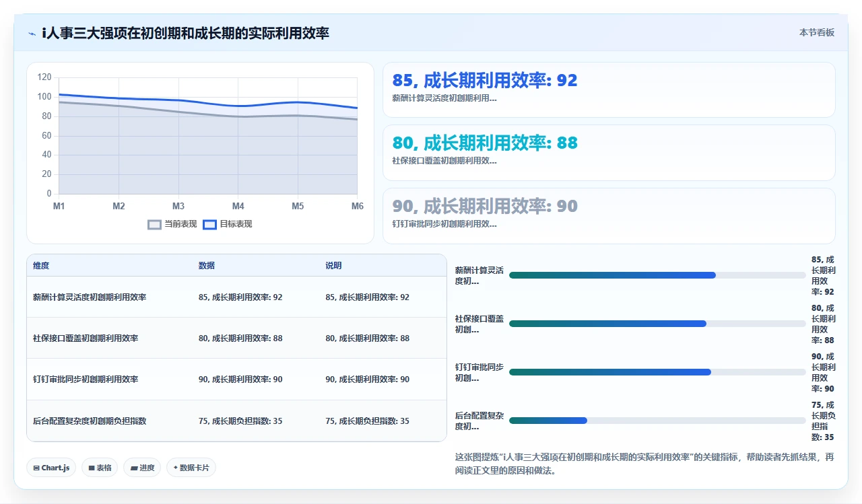
Task: Open the card 85, 成长期利用效率: 92
Action: [609, 90]
